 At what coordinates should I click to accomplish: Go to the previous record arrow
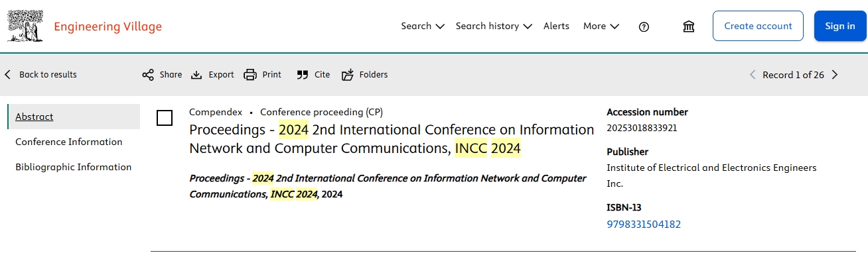coord(753,75)
